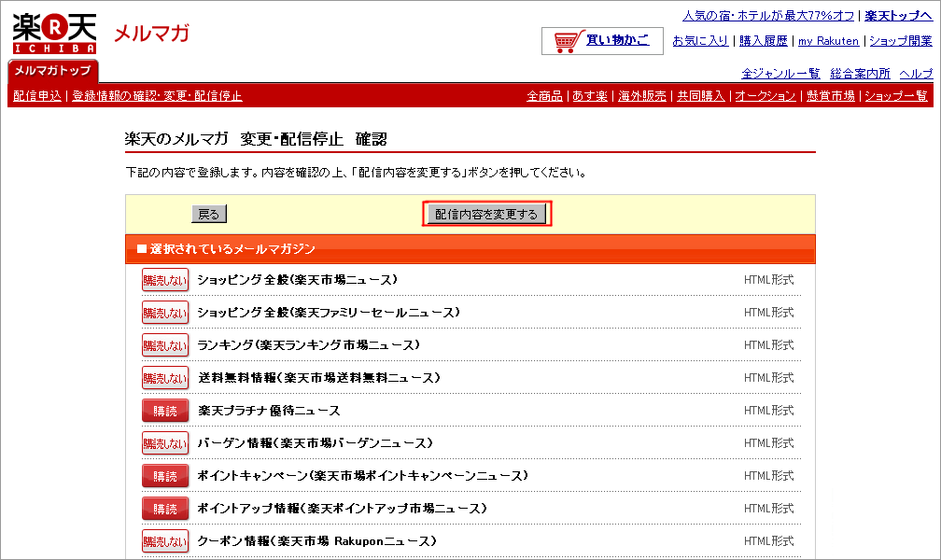Open the 全商品 link
Image resolution: width=941 pixels, height=560 pixels.
[545, 96]
